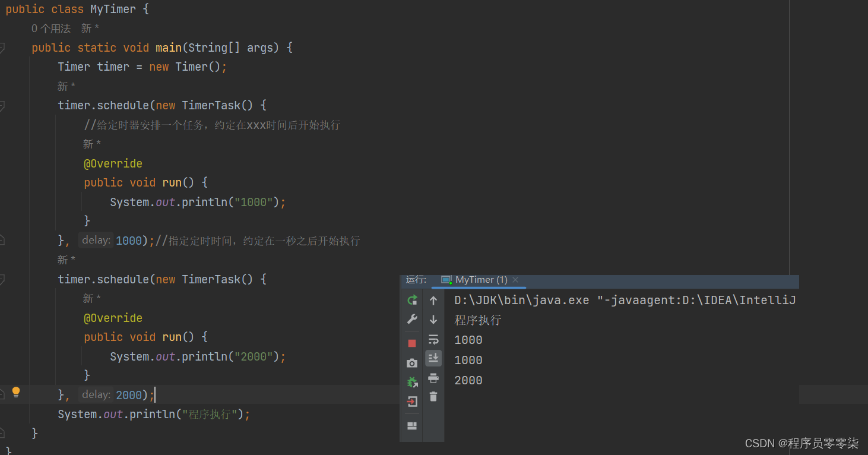Take a thread dump with the camera icon
The width and height of the screenshot is (868, 455).
pyautogui.click(x=412, y=363)
